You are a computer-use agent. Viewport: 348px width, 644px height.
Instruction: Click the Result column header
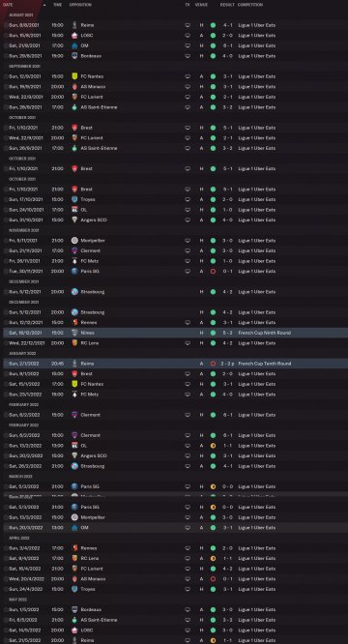point(227,5)
